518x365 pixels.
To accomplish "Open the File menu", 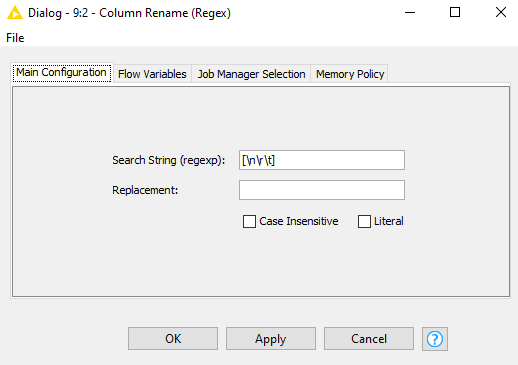I will [x=15, y=38].
